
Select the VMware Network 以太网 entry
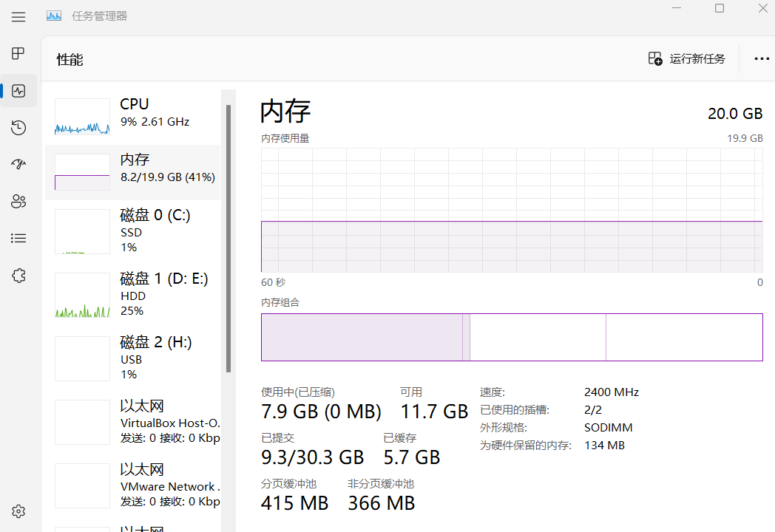(x=132, y=486)
